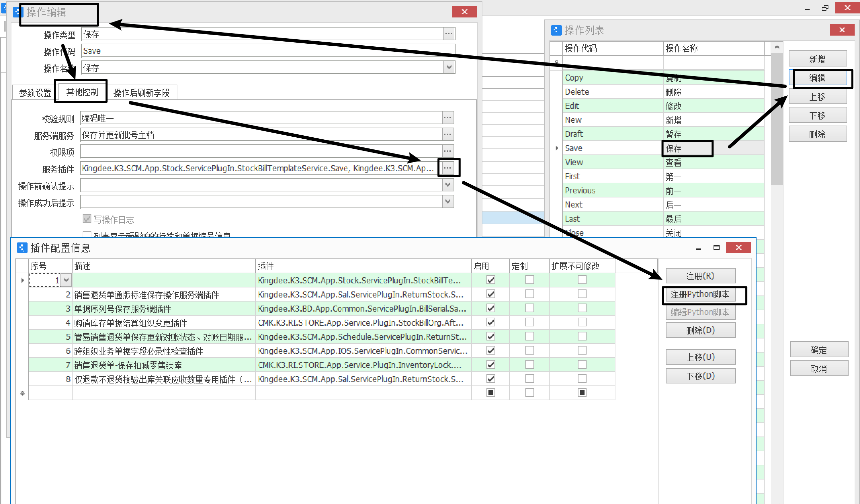Select plugin 管易销售退货单保存更新对账状态 row description
The height and width of the screenshot is (504, 860).
pos(164,337)
